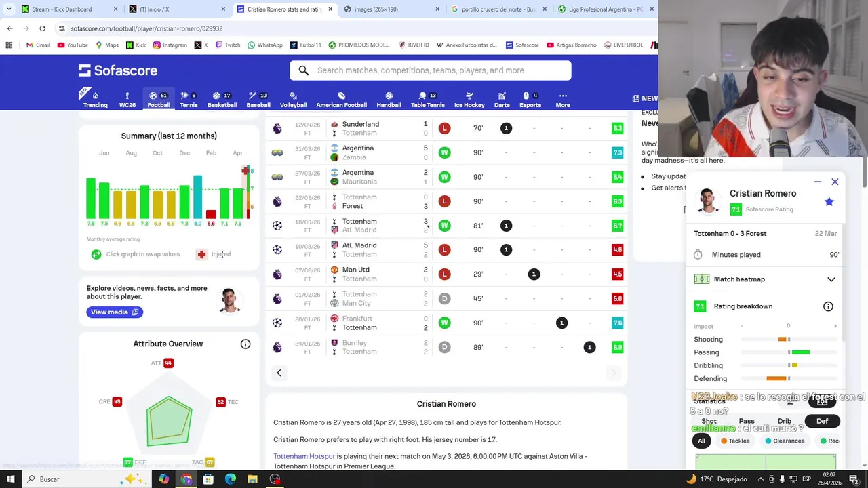868x488 pixels.
Task: Click the graph swap values icon
Action: (96, 254)
